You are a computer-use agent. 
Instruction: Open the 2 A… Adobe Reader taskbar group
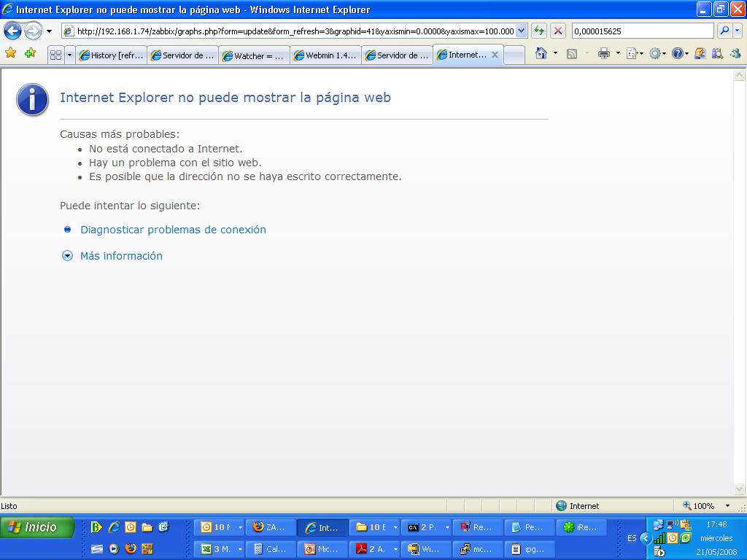click(374, 549)
